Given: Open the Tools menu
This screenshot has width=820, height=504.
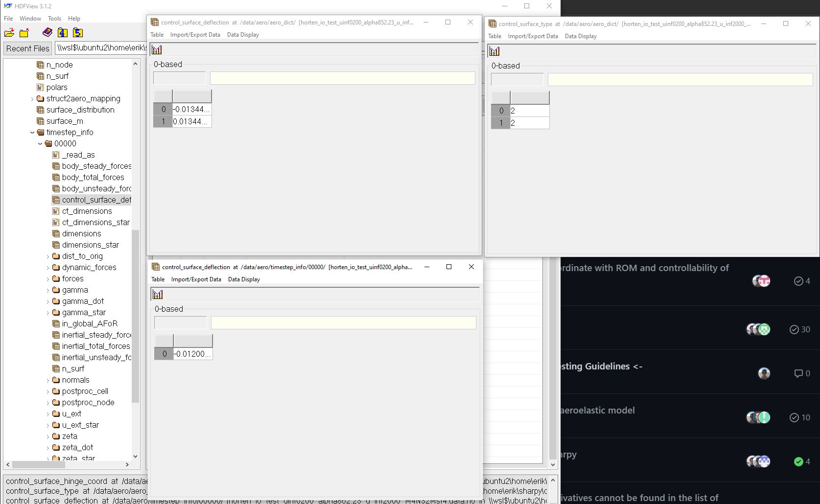Looking at the screenshot, I should coord(54,18).
